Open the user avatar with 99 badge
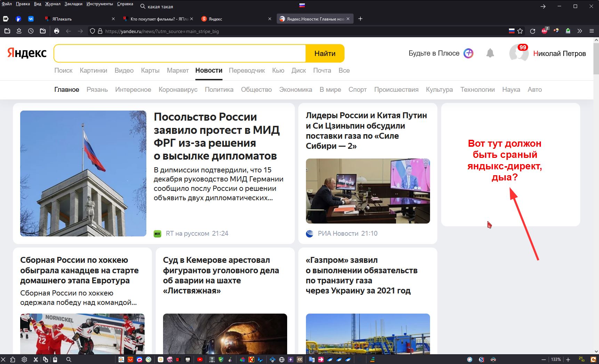 pos(519,53)
